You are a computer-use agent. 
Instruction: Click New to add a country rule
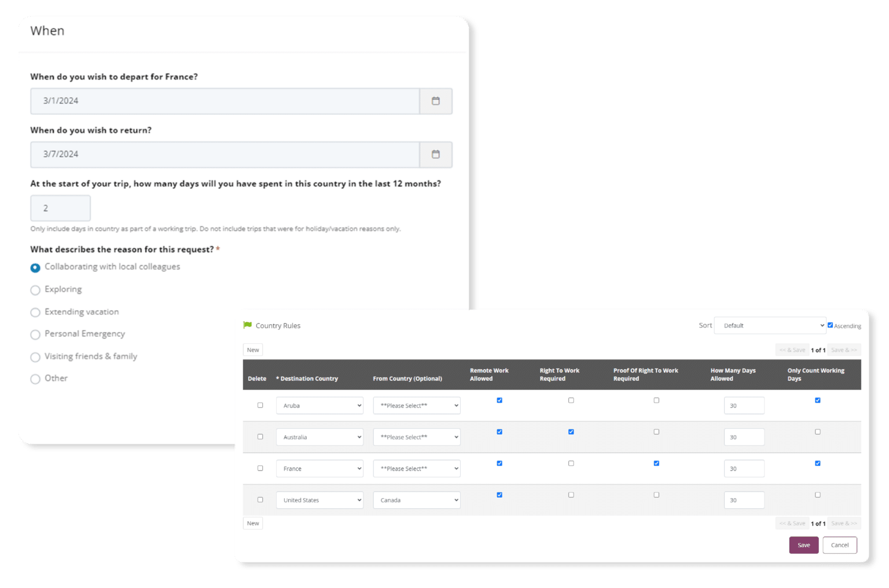click(x=252, y=350)
